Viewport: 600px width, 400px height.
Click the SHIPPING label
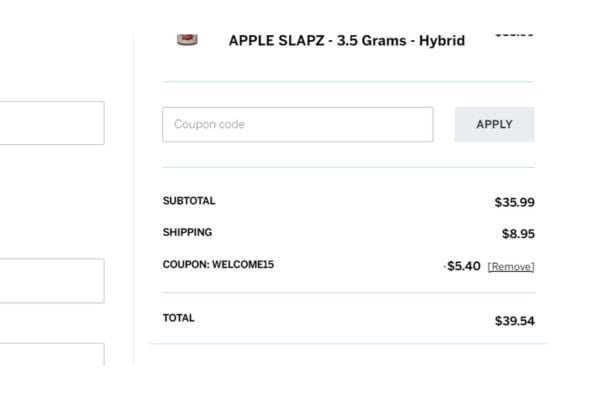point(187,232)
